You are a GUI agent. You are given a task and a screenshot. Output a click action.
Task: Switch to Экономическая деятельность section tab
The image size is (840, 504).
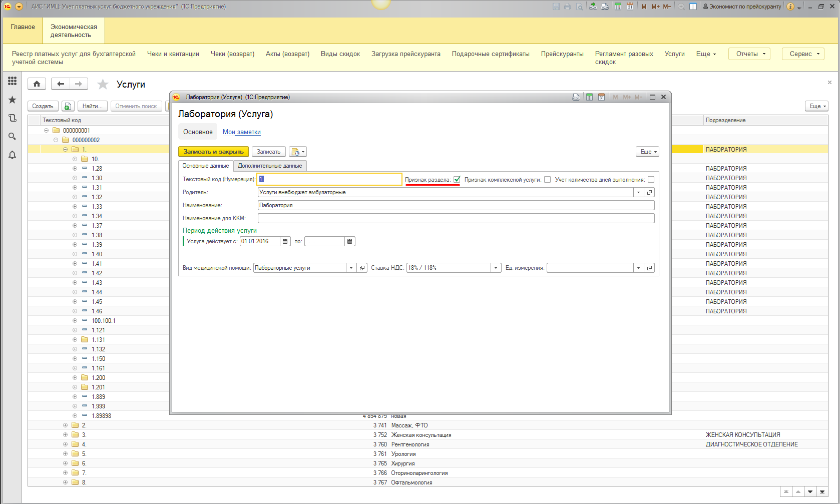(74, 31)
